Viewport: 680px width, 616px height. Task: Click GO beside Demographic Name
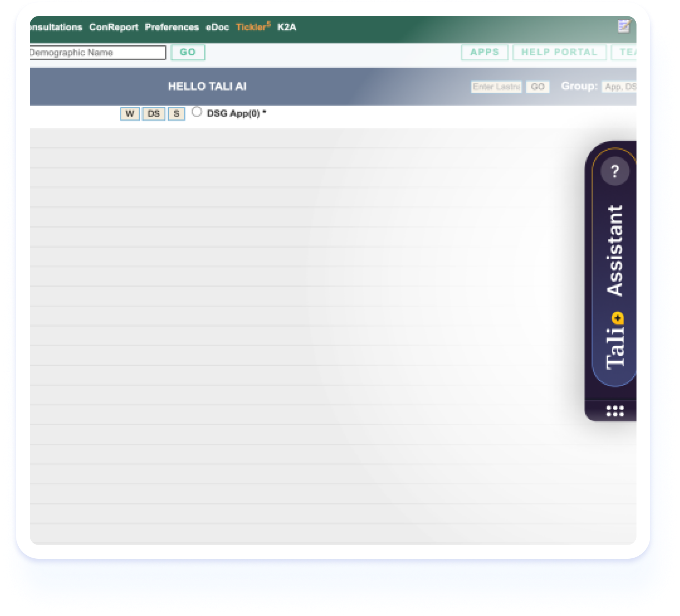coord(188,52)
